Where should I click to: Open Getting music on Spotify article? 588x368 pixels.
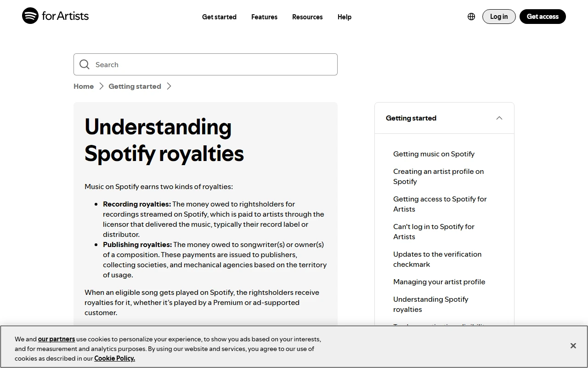coord(434,154)
